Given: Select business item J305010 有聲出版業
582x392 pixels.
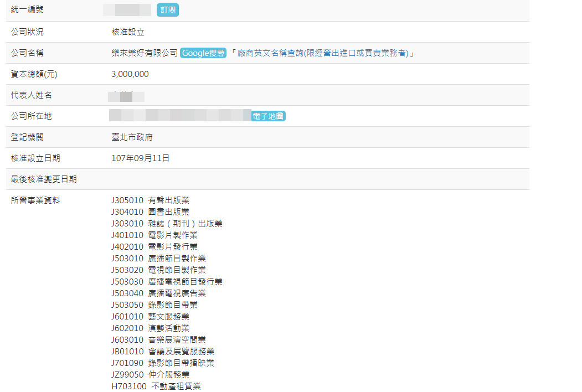Looking at the screenshot, I should (150, 200).
